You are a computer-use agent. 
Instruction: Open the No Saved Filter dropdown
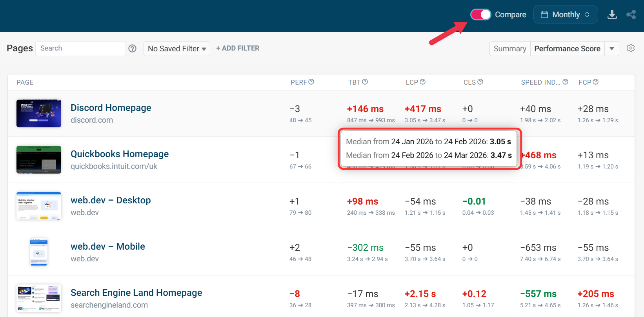(177, 49)
